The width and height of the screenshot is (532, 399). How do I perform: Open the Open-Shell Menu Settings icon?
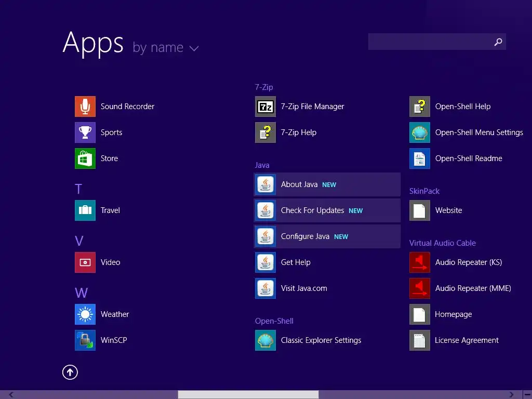pos(420,132)
